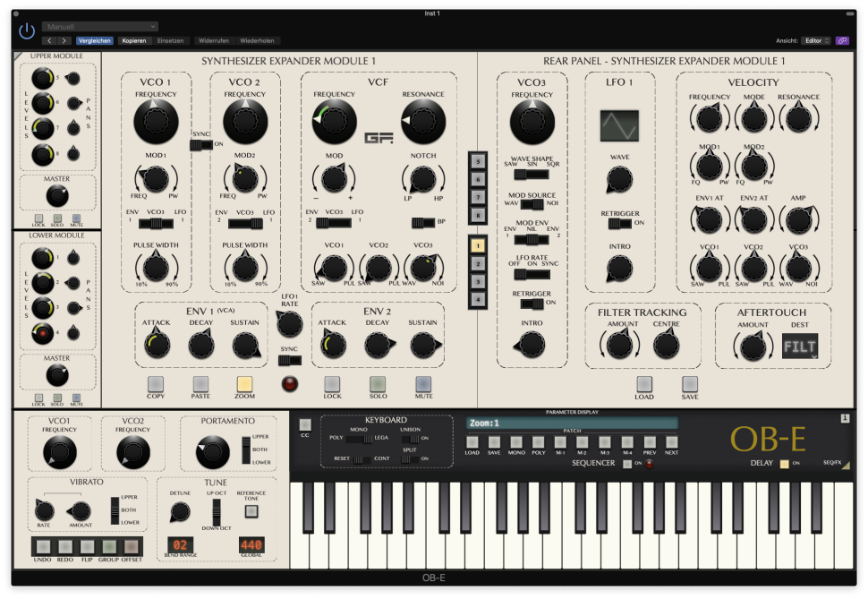Click Vergleichen in the toolbar
Image resolution: width=868 pixels, height=599 pixels.
click(x=95, y=40)
